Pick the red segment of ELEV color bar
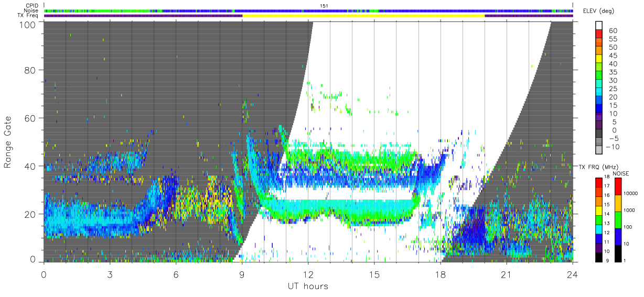The height and width of the screenshot is (297, 644). [x=600, y=34]
